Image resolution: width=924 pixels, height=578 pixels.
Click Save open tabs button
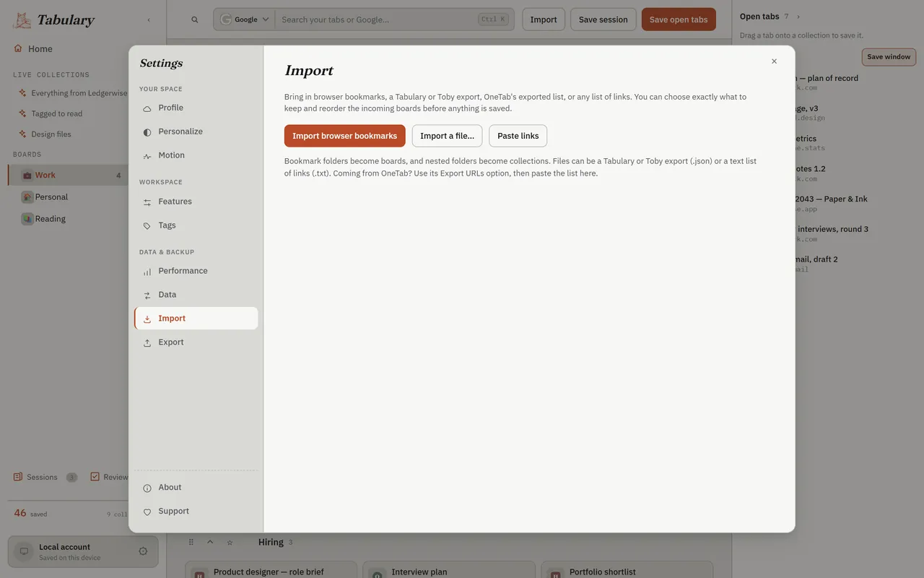point(679,20)
